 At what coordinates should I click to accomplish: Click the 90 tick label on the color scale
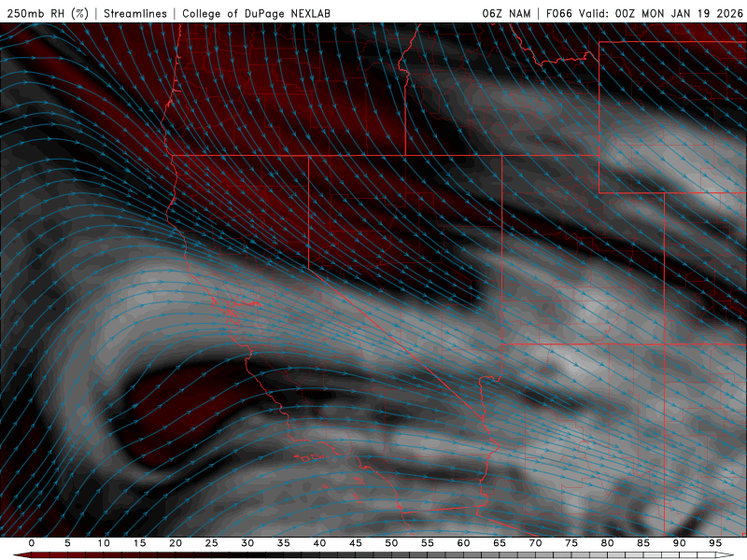[x=679, y=543]
